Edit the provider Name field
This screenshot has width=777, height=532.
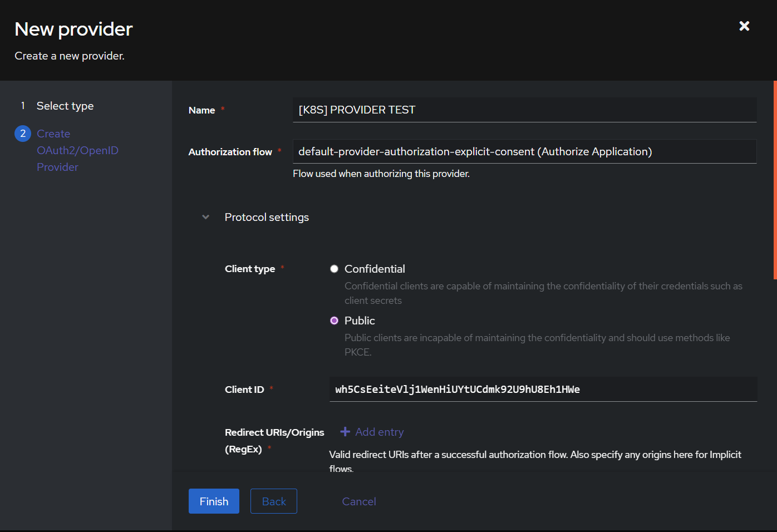tap(524, 110)
